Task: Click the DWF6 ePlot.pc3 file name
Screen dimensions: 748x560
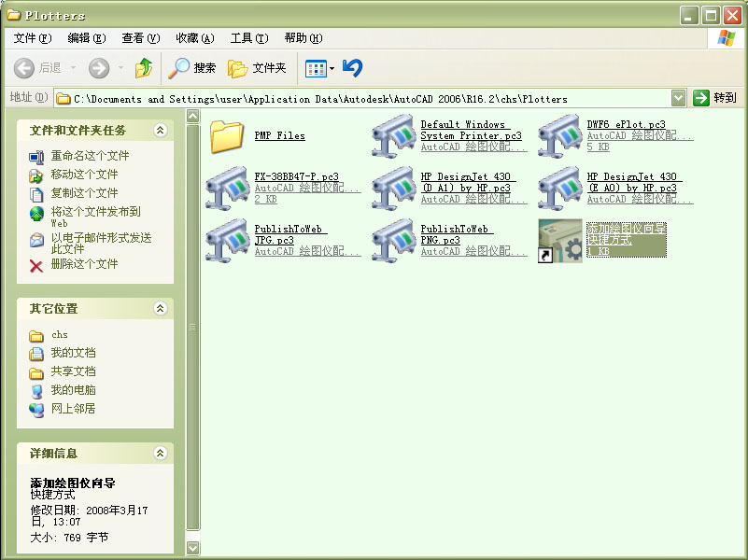Action: [626, 124]
